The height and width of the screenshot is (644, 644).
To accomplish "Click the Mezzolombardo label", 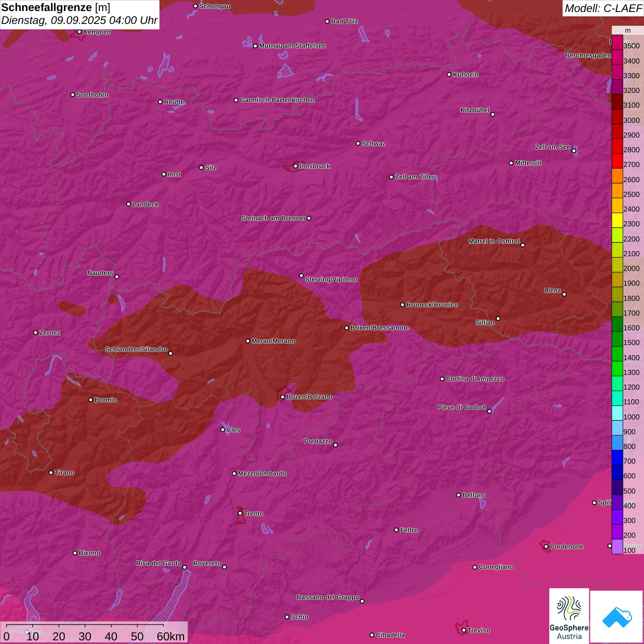I will pos(262,473).
